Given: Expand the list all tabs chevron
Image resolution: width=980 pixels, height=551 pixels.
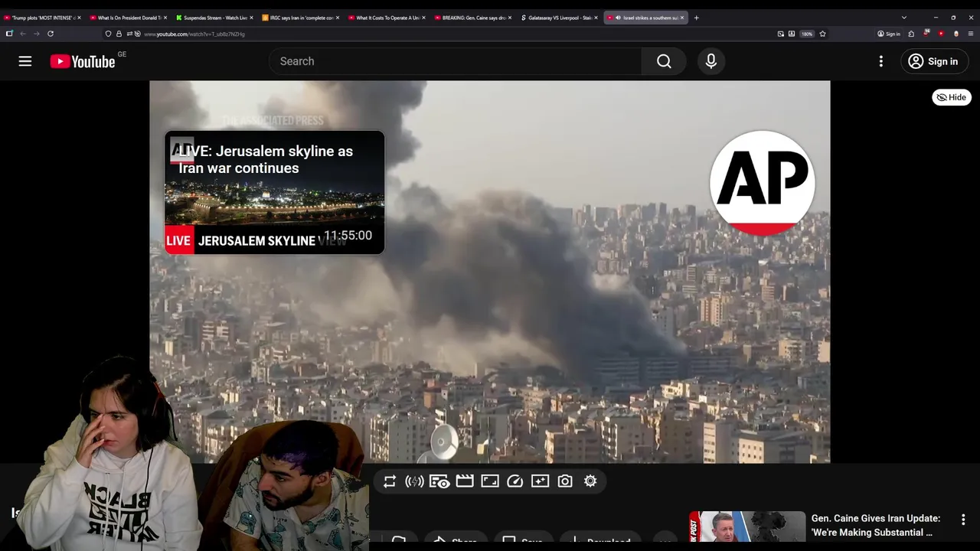Looking at the screenshot, I should click(904, 18).
